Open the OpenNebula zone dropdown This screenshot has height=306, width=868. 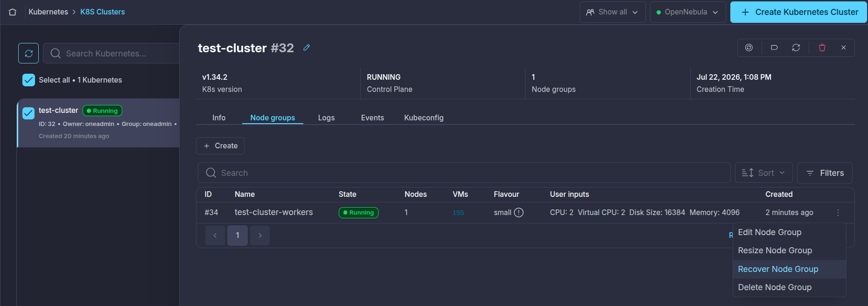coord(687,12)
